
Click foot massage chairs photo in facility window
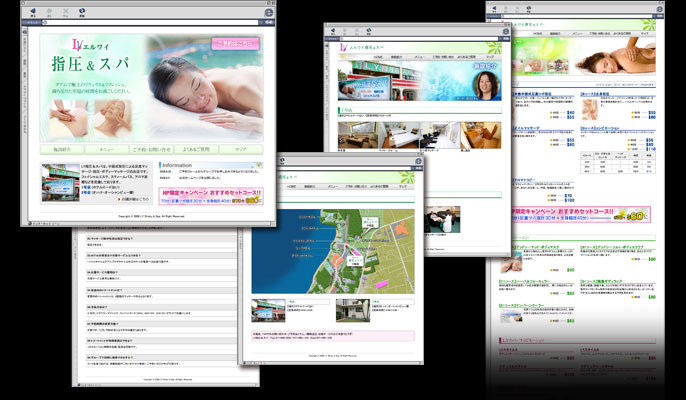click(440, 135)
